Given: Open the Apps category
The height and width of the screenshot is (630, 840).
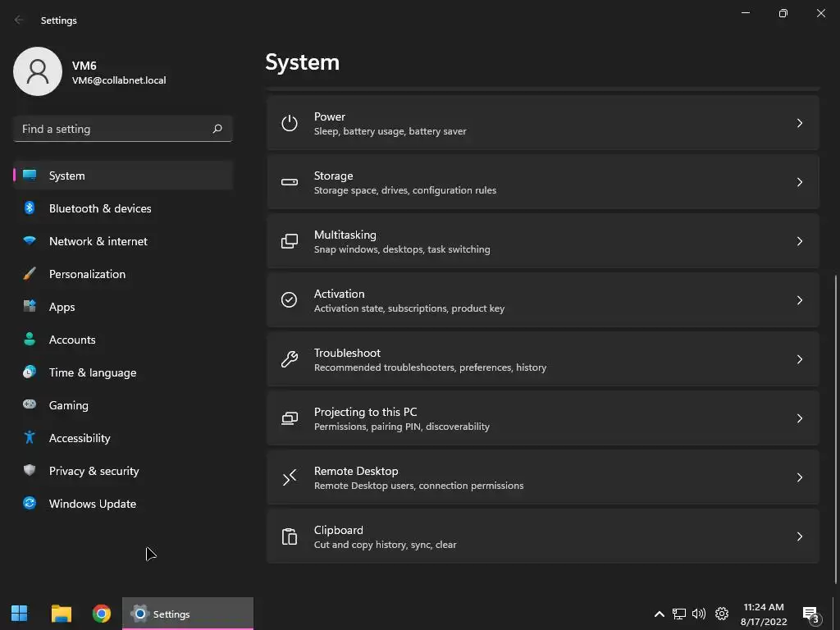Looking at the screenshot, I should click(x=123, y=307).
